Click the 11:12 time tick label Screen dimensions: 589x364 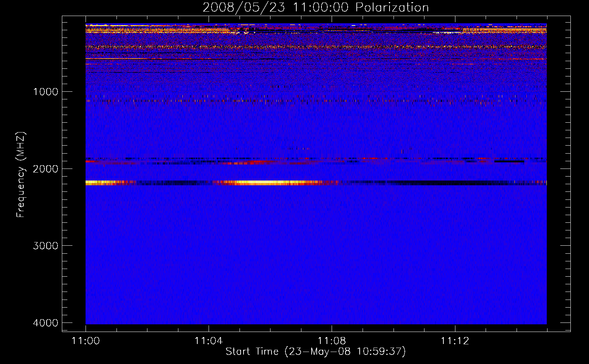tap(455, 341)
